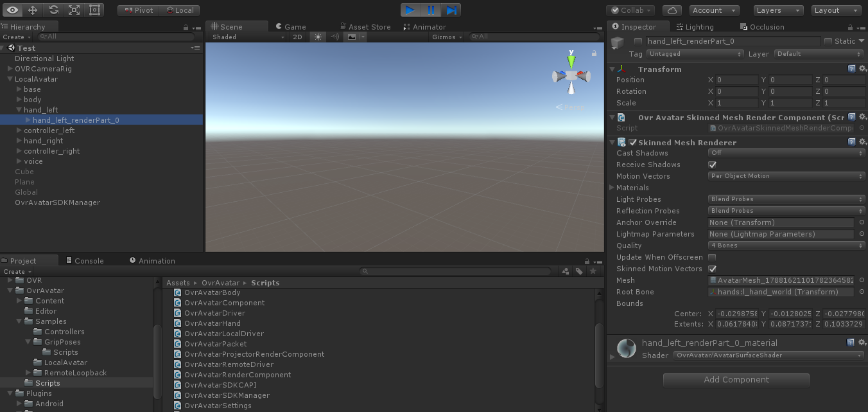868x412 pixels.
Task: Open the cloud services icon
Action: point(672,10)
